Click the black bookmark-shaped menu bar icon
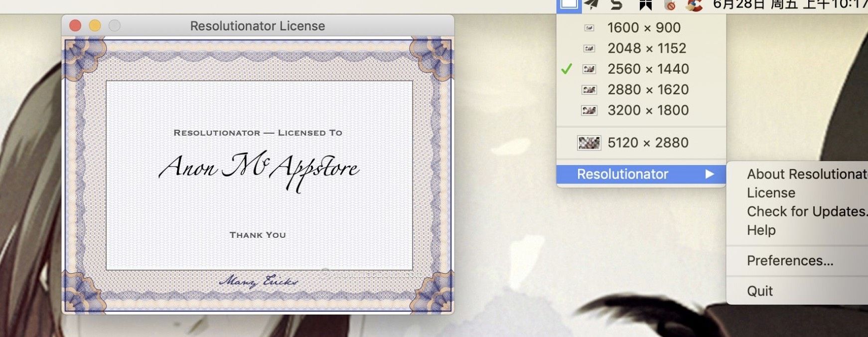The height and width of the screenshot is (337, 868). pos(646,5)
